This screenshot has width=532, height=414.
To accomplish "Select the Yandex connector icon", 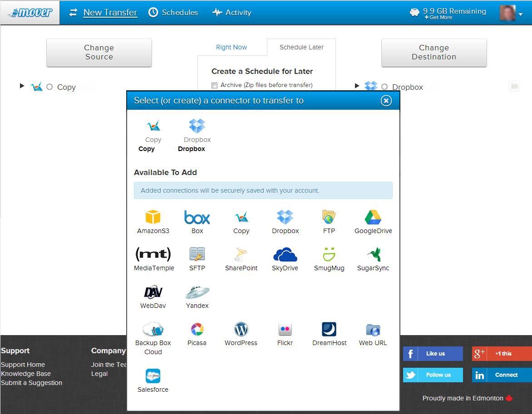I will (197, 292).
